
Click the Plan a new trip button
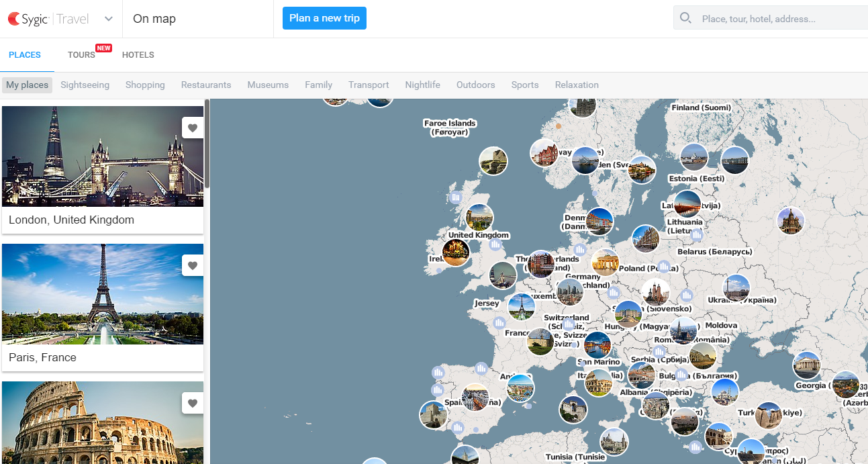pyautogui.click(x=324, y=18)
